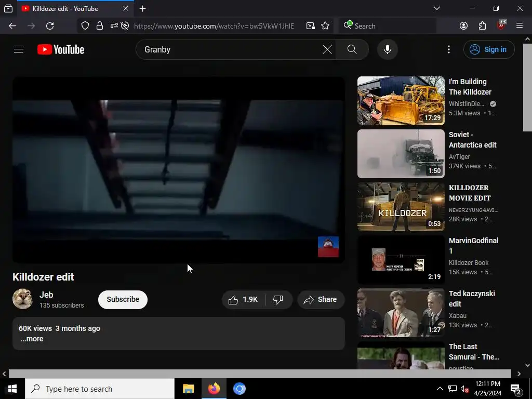
Task: List all tabs dropdown arrow
Action: pyautogui.click(x=436, y=8)
